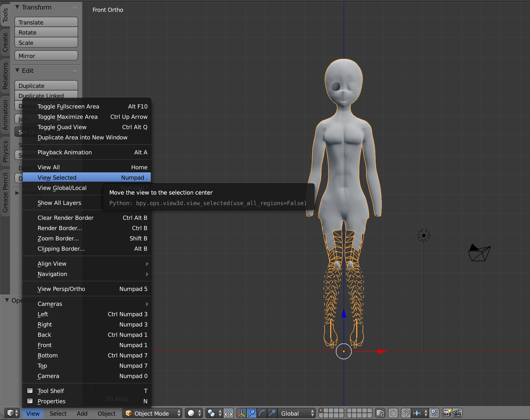530x420 pixels.
Task: Choose Top view entry
Action: tap(87, 366)
